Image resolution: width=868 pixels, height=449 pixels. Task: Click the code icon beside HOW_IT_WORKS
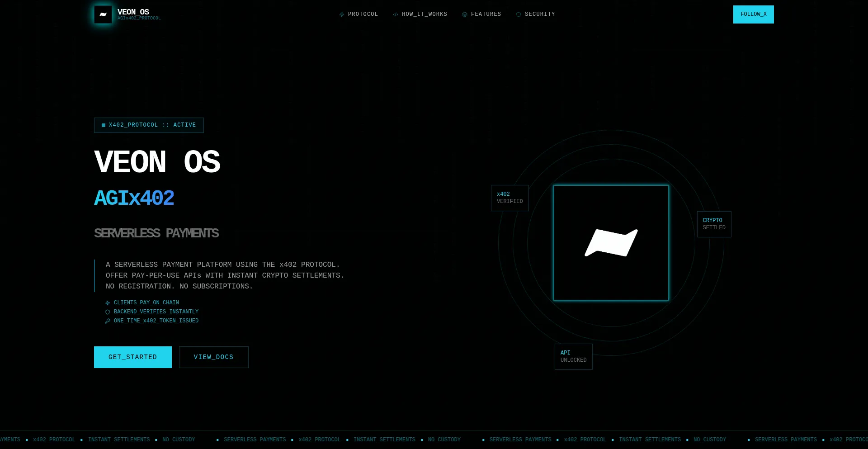click(x=396, y=14)
